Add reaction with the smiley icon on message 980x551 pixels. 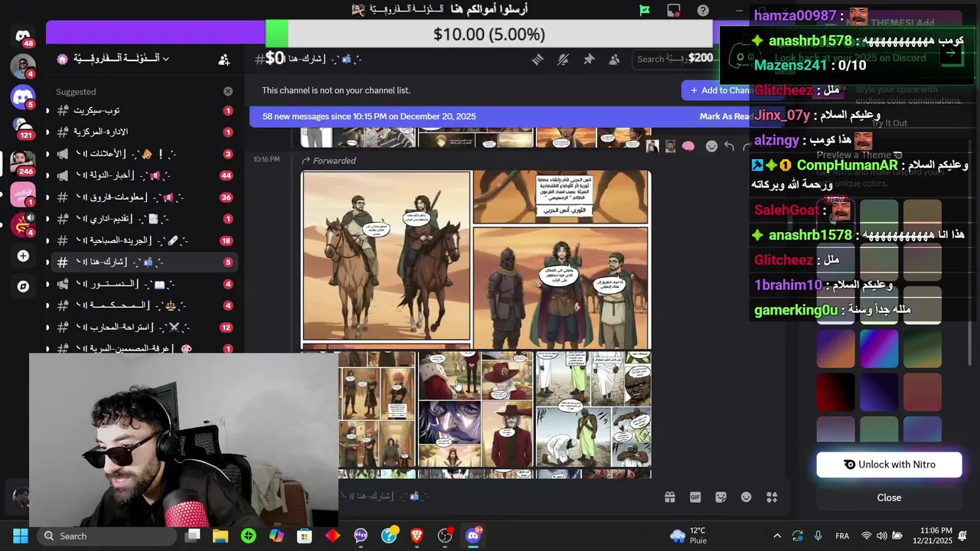tap(711, 146)
